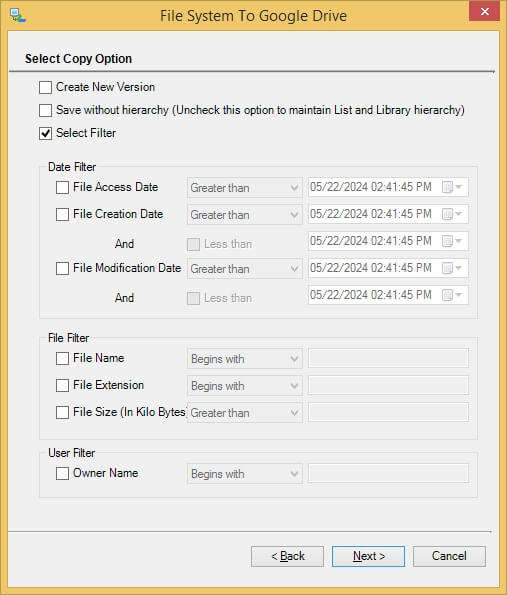The image size is (507, 595).
Task: Check Save without hierarchy option
Action: click(x=46, y=110)
